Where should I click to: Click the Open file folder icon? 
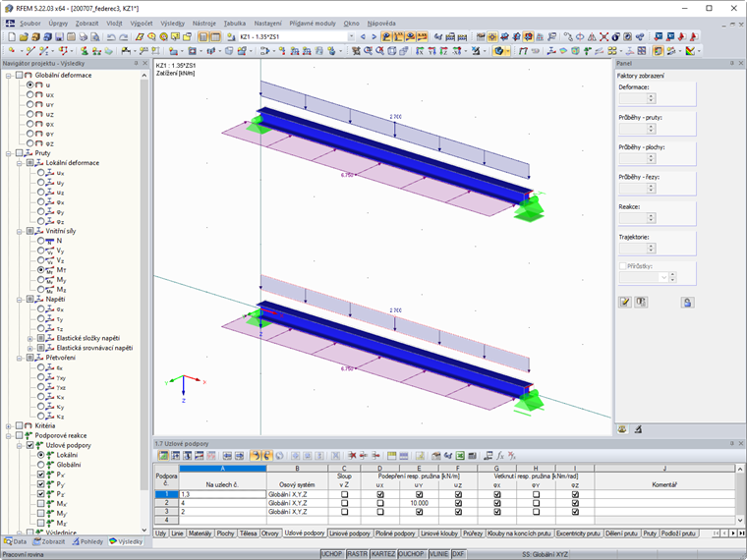tap(24, 36)
